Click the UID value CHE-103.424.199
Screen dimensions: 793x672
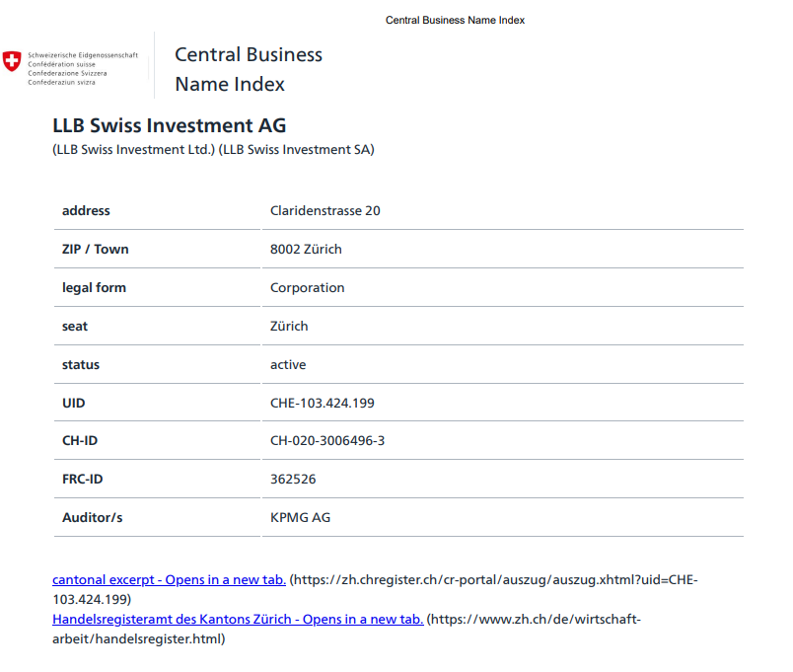[322, 403]
